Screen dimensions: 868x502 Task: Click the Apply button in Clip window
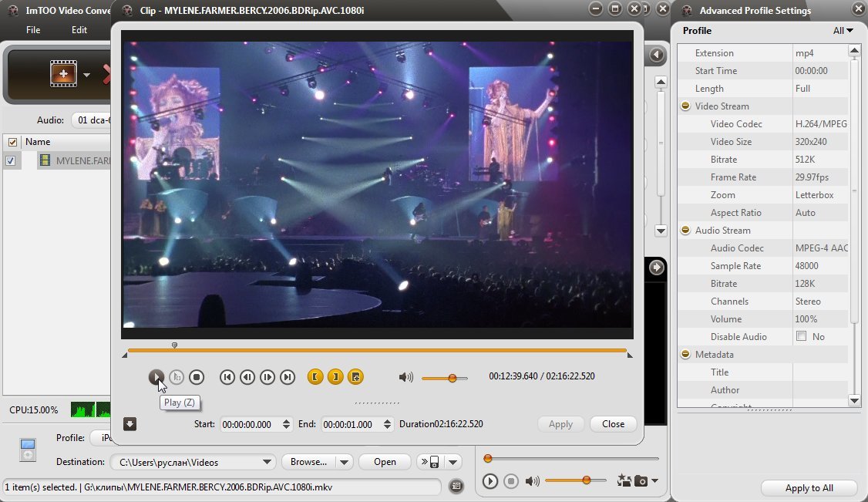pos(560,424)
